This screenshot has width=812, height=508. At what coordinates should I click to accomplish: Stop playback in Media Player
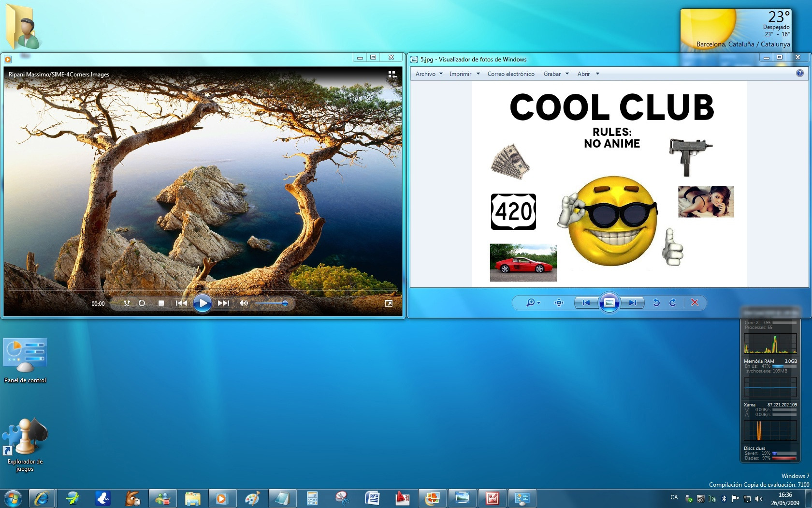point(161,303)
